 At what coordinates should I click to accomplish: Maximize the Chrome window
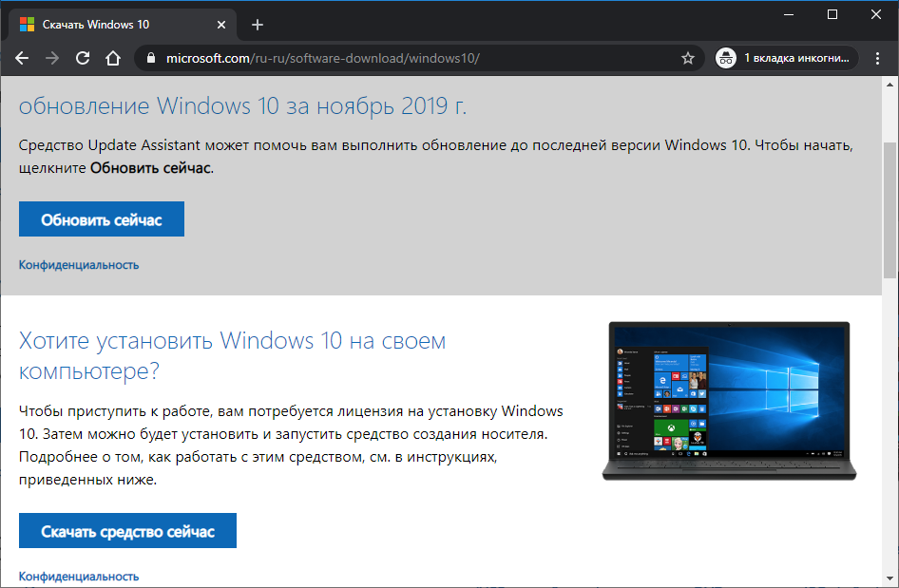point(832,14)
